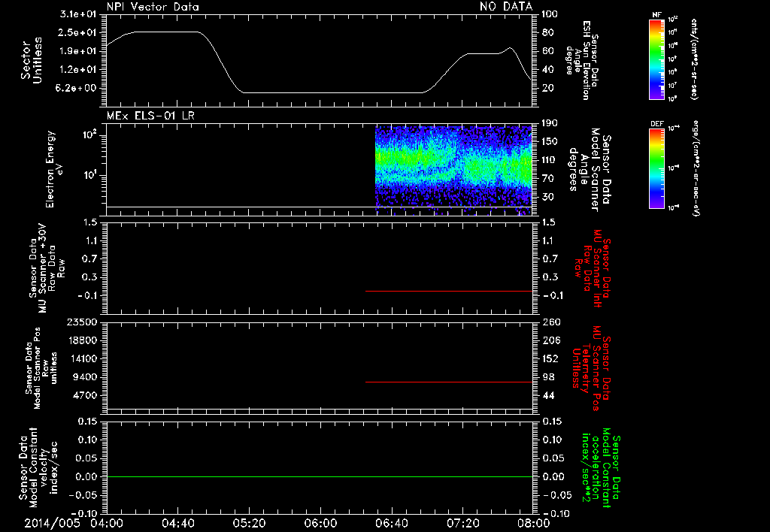This screenshot has height=532, width=770.
Task: Click the red line in MU Scanner +30V panel
Action: 449,291
